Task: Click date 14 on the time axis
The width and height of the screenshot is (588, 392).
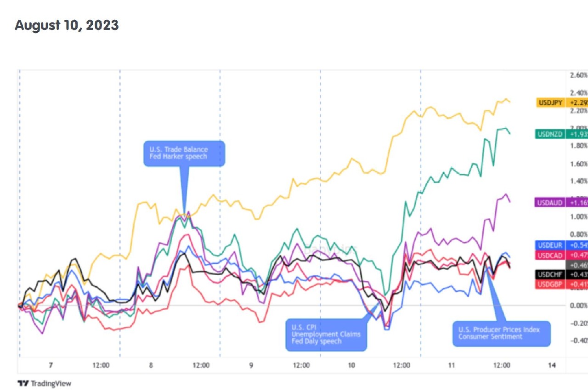Action: tap(552, 365)
